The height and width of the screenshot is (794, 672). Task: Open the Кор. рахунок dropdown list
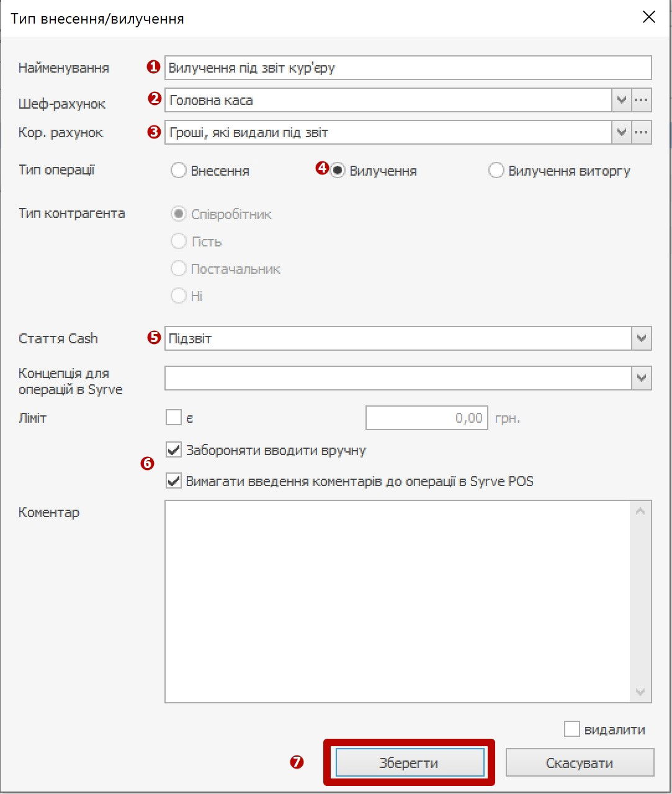point(621,132)
